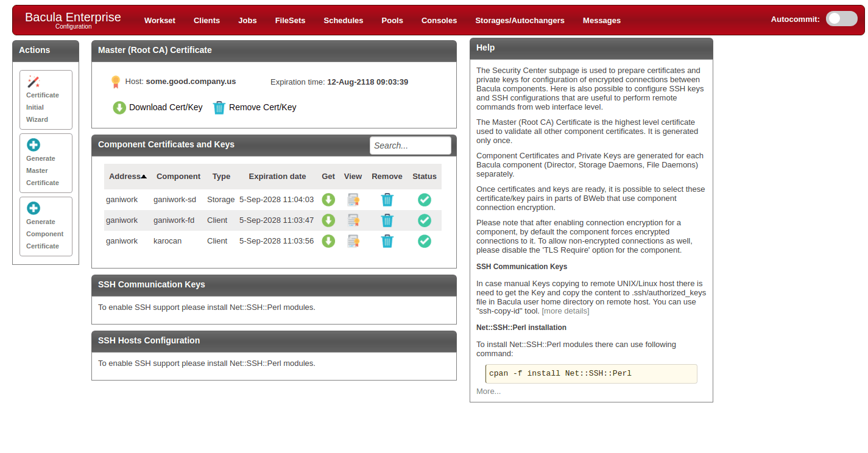868x453 pixels.
Task: Open the Clients menu
Action: [x=206, y=20]
